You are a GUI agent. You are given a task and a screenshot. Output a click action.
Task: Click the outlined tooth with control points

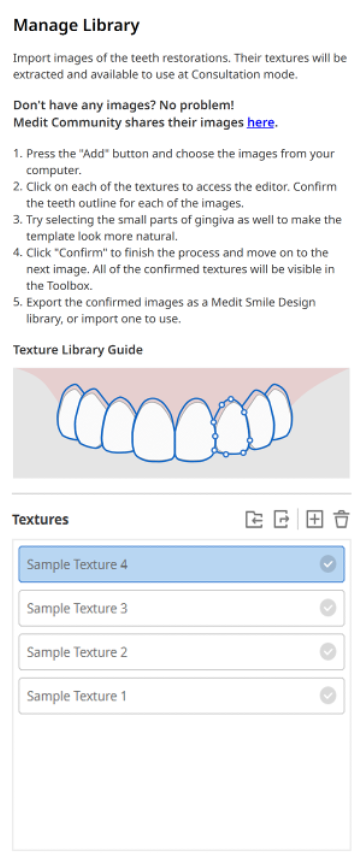pos(232,428)
